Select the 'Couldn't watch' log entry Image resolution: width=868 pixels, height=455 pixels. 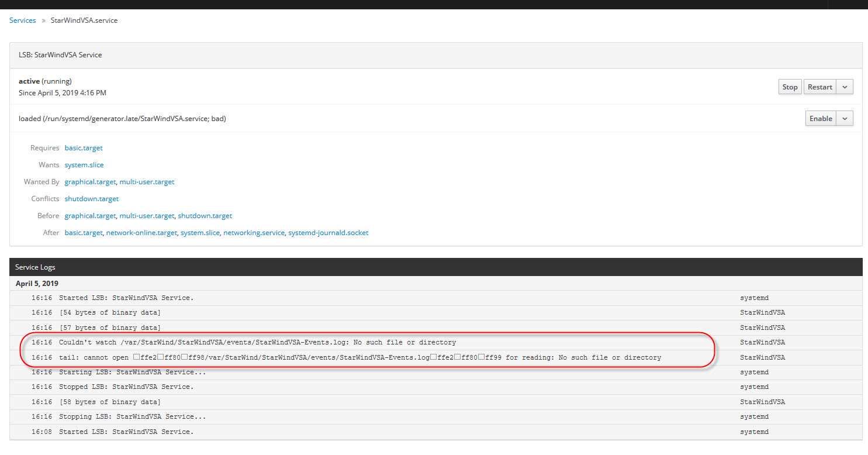coord(435,343)
